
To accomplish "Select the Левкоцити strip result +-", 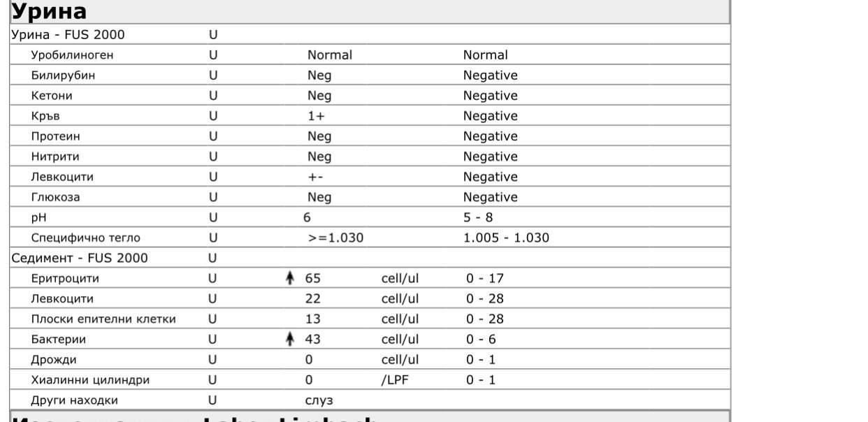I will (315, 177).
